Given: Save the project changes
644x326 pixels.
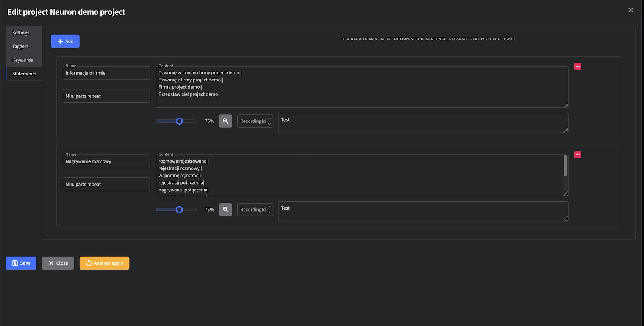Looking at the screenshot, I should (x=21, y=263).
